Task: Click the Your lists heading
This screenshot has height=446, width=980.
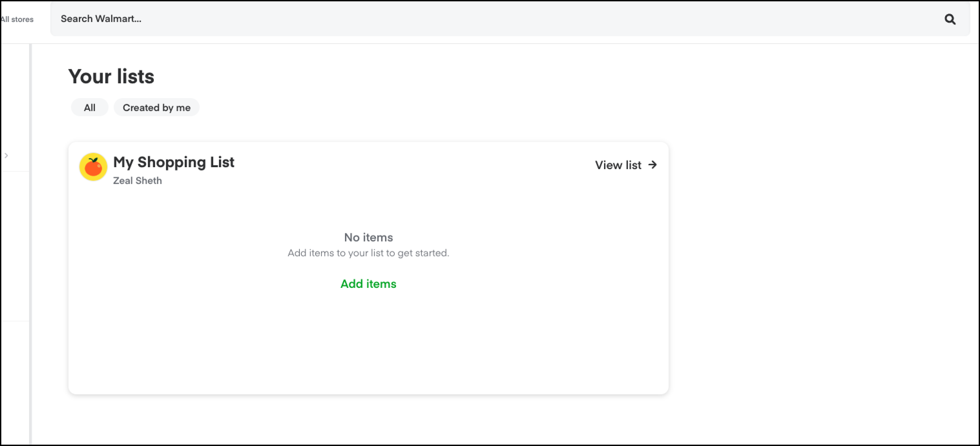Action: coord(111,76)
